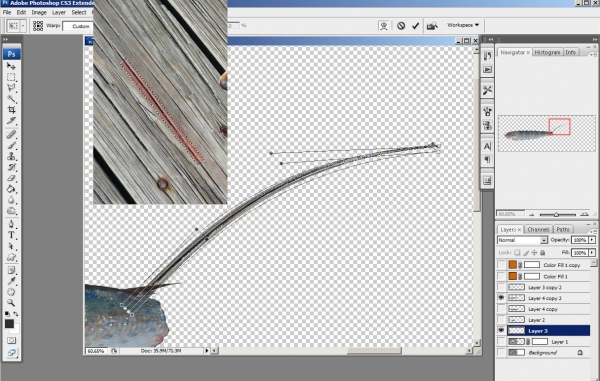Select the Move tool
The height and width of the screenshot is (381, 600).
tap(11, 66)
